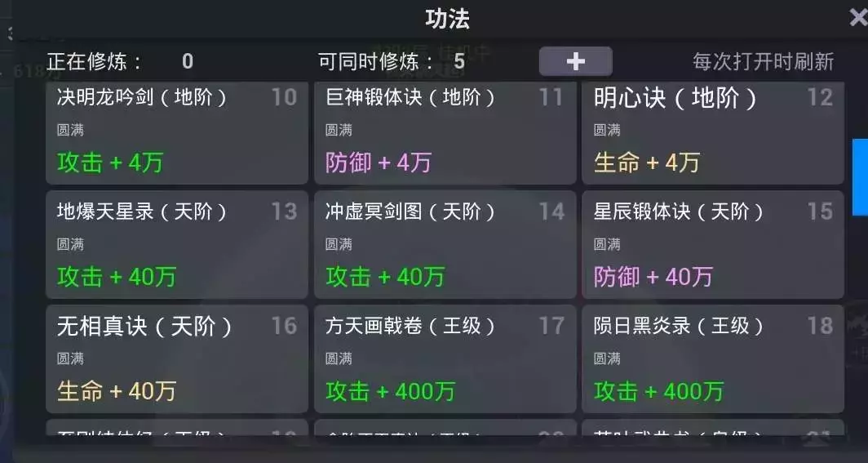Viewport: 868px width, 463px height.
Task: Click 生命 + 4万 on 明心诀 card
Action: (x=647, y=162)
